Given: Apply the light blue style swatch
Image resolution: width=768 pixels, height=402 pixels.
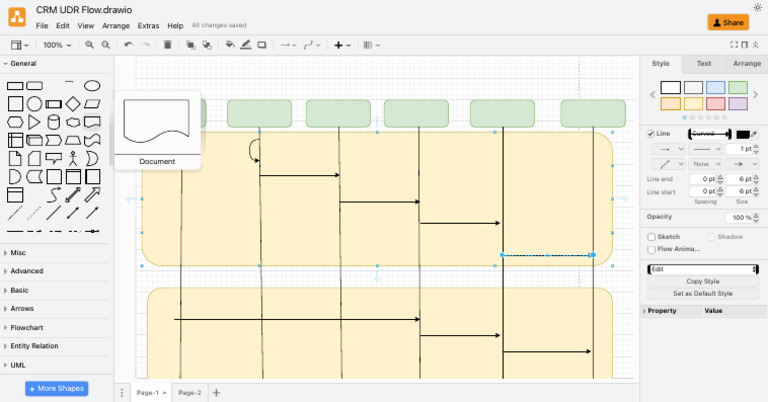Looking at the screenshot, I should click(716, 88).
